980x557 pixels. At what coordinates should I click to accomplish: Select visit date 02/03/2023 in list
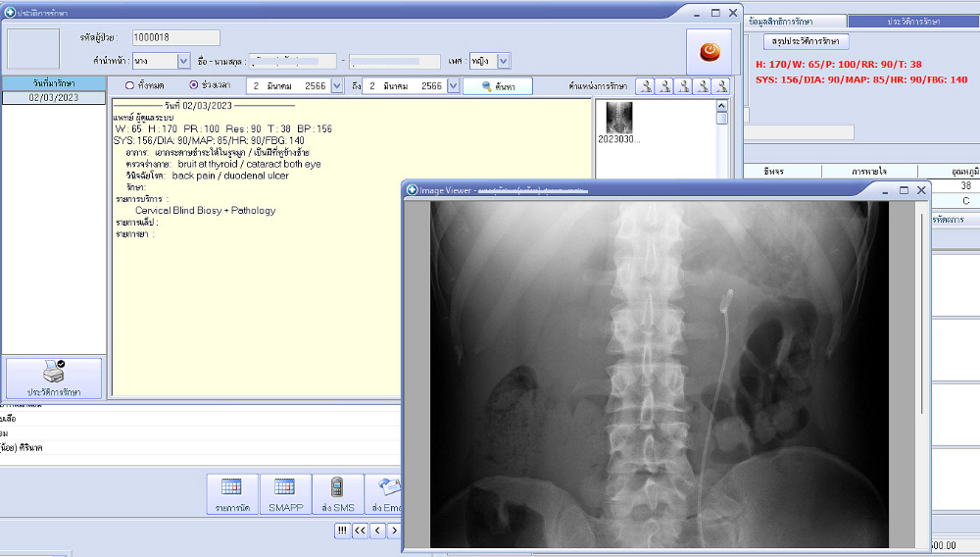coord(54,97)
